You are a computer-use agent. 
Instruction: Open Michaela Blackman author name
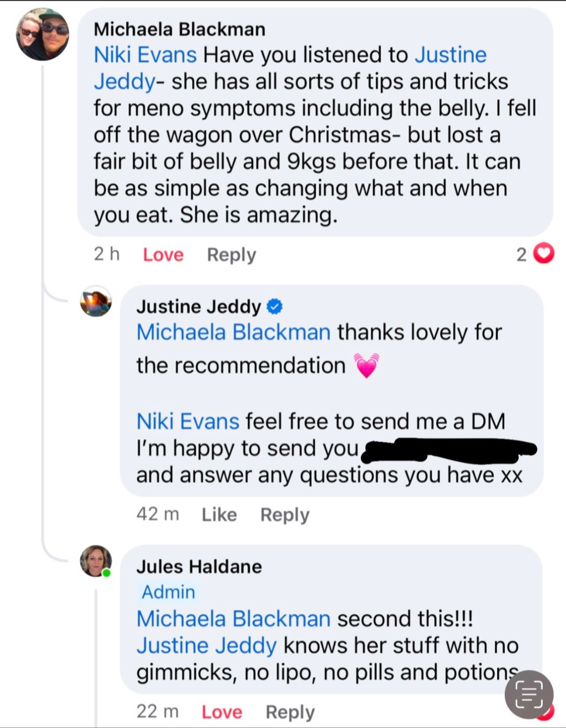[x=180, y=29]
